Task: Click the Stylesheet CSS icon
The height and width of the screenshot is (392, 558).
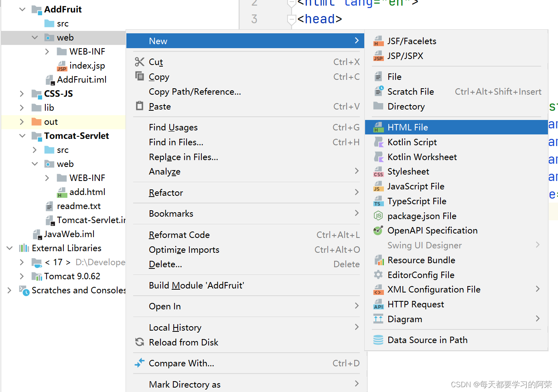Action: (378, 172)
